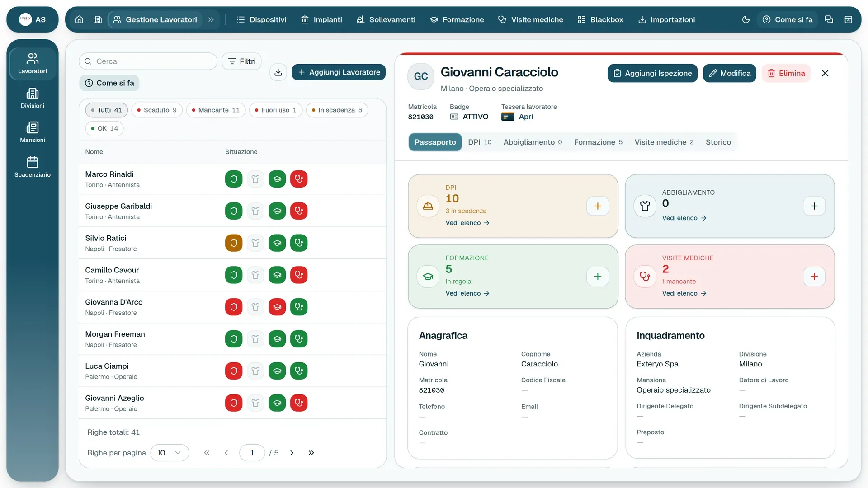Go to next page of workers
Screen dimensions: 868x488
[x=292, y=453]
